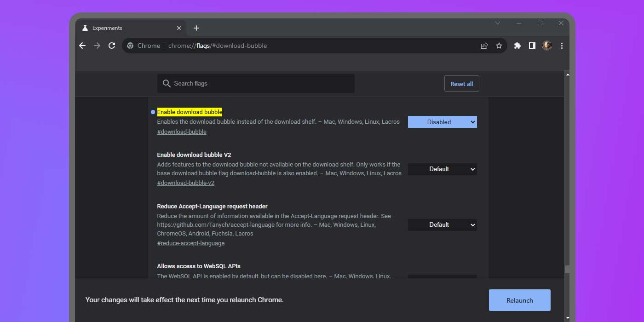Viewport: 644px width, 322px height.
Task: Click the Relaunch button
Action: [x=519, y=300]
